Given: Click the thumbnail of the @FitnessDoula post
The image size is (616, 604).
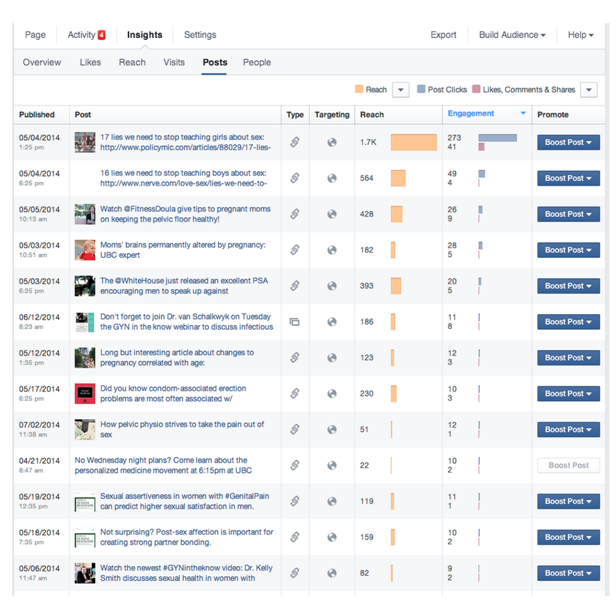Looking at the screenshot, I should [85, 214].
